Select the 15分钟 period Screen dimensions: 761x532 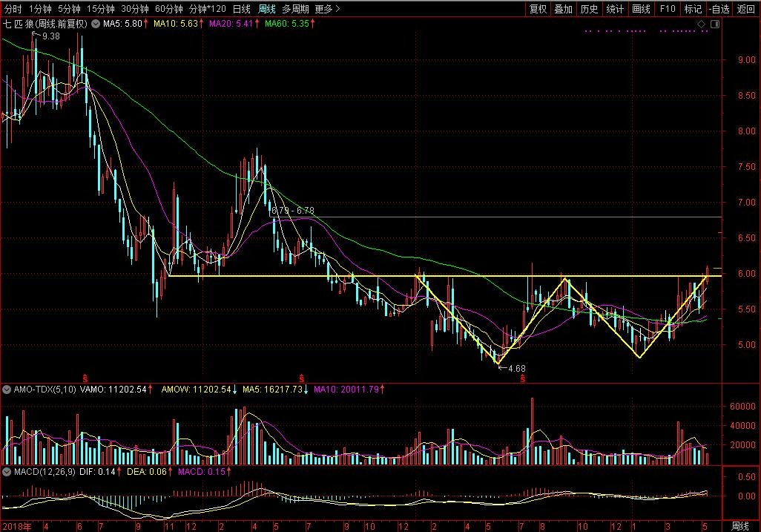coord(100,9)
